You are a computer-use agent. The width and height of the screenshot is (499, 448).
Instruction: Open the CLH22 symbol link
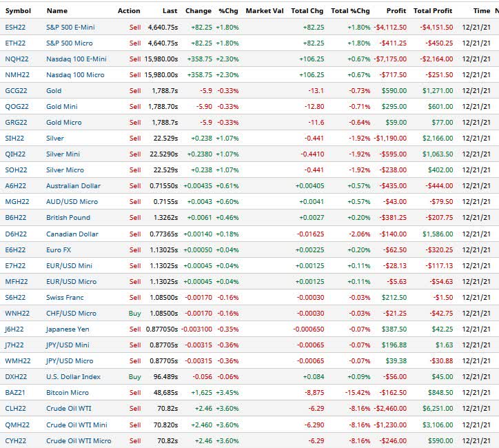click(x=16, y=409)
